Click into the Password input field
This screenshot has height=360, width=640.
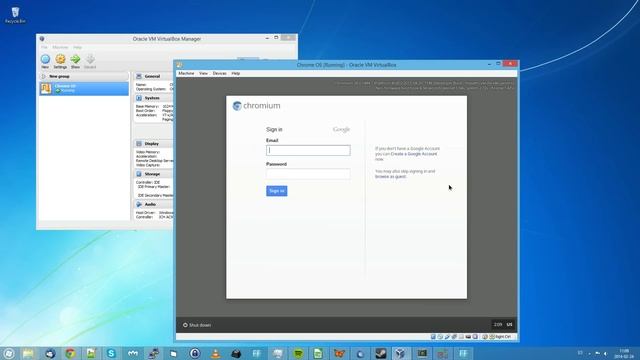308,174
